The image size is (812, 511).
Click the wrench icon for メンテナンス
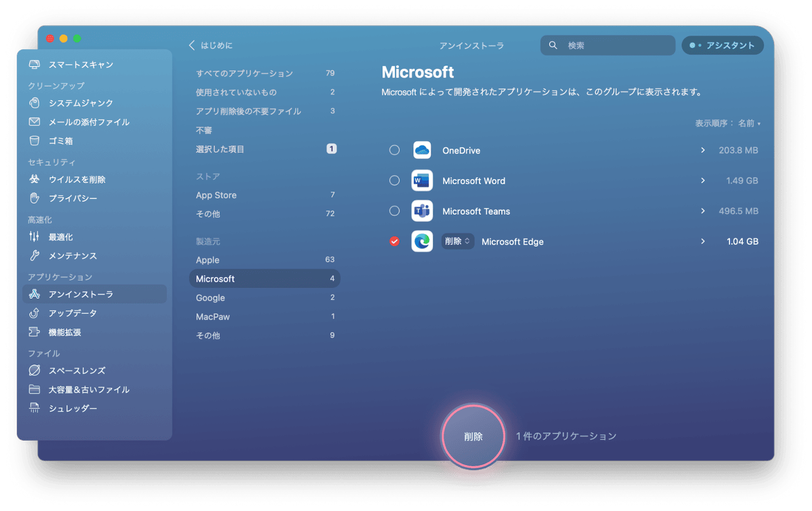[x=35, y=256]
